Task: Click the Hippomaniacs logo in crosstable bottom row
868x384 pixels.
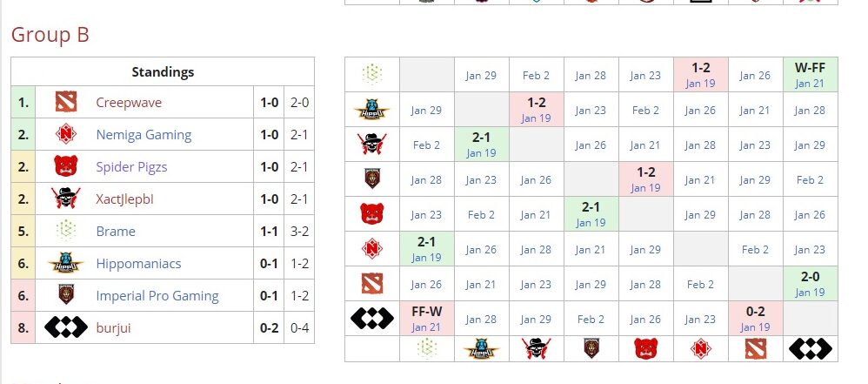Action: 481,349
